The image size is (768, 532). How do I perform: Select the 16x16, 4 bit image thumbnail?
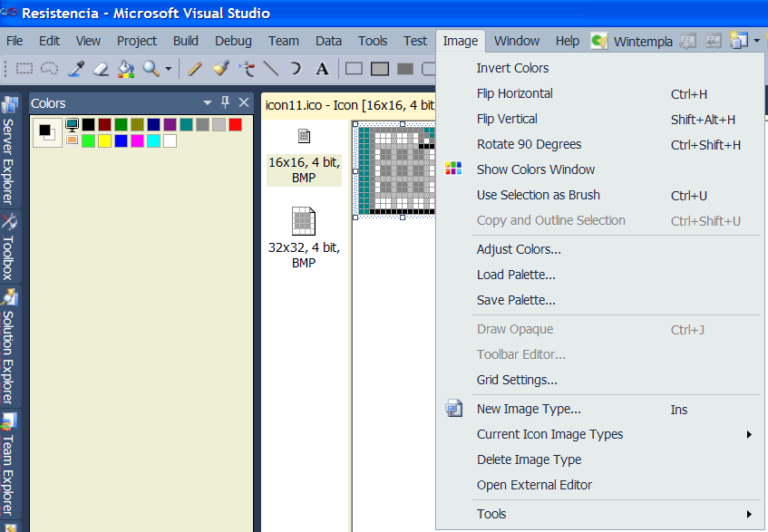[x=304, y=156]
